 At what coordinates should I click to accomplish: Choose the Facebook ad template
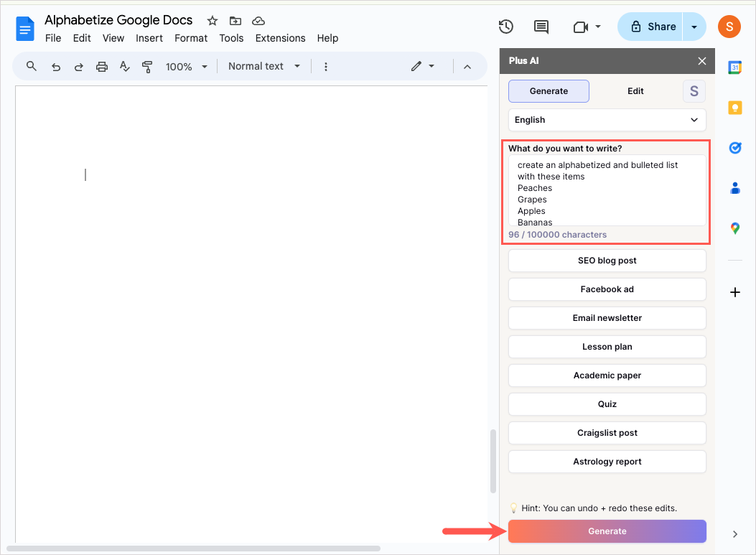pyautogui.click(x=607, y=289)
